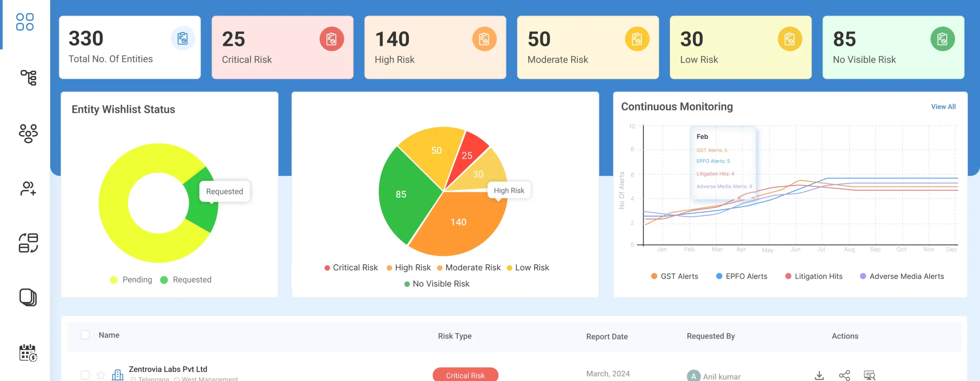Screen dimensions: 980x381
Task: Share the Zentrovia Labs entity report
Action: pos(844,375)
